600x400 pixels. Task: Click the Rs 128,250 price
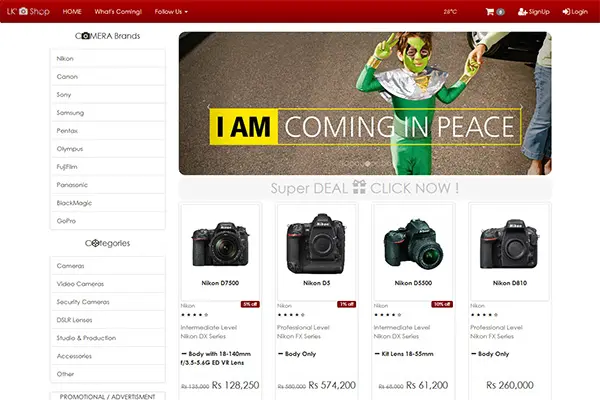click(x=235, y=385)
